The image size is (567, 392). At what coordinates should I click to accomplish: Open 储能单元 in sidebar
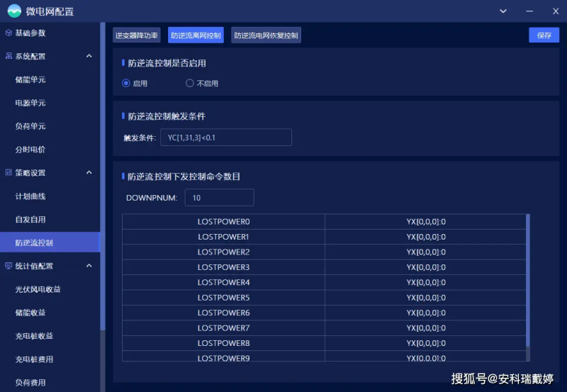click(30, 80)
